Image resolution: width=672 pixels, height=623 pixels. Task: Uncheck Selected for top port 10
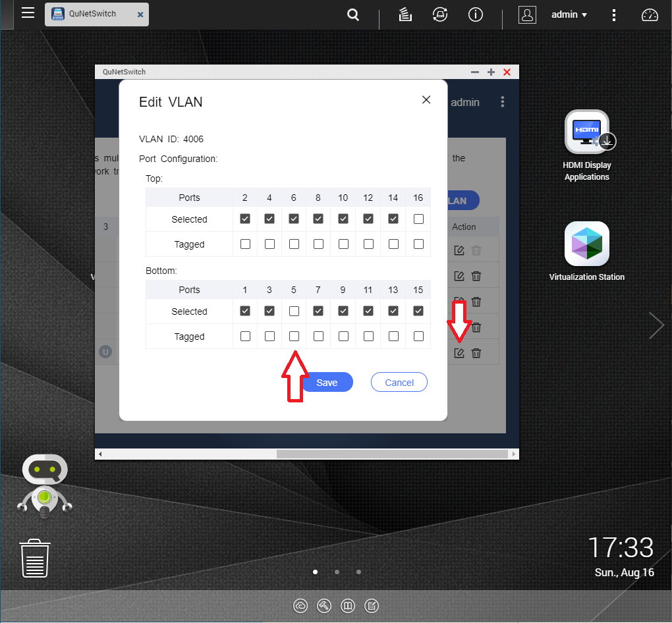click(343, 219)
